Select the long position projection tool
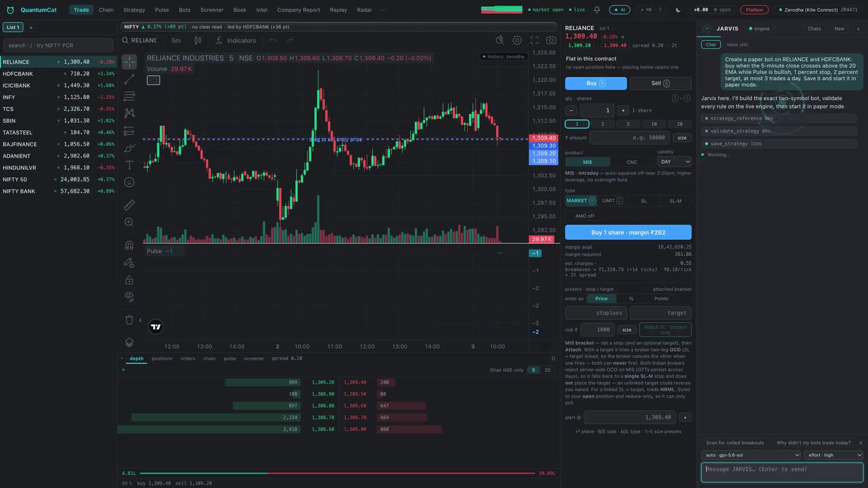This screenshot has width=868, height=488. (129, 130)
